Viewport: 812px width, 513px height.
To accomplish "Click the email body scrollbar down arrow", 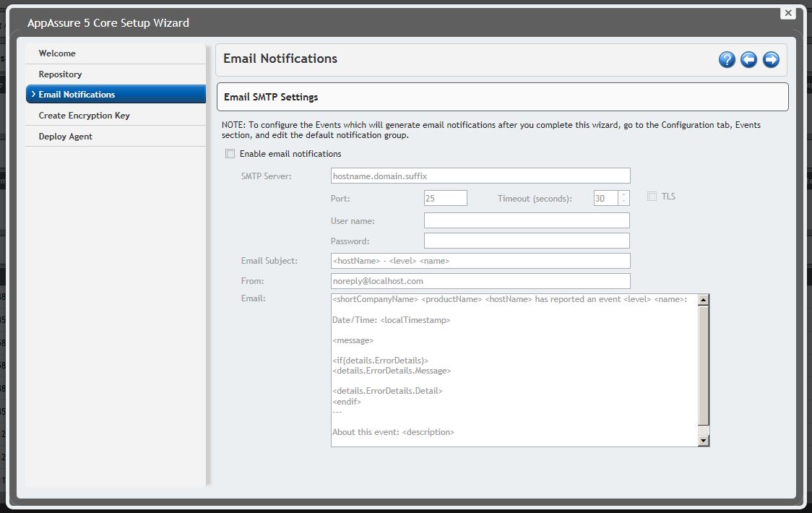I will [x=704, y=440].
